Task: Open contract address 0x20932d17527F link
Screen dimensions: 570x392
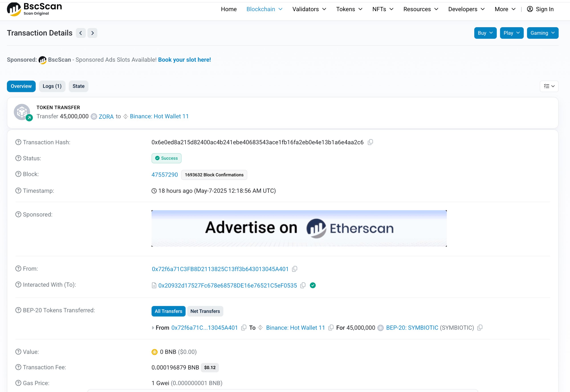Action: pos(227,285)
